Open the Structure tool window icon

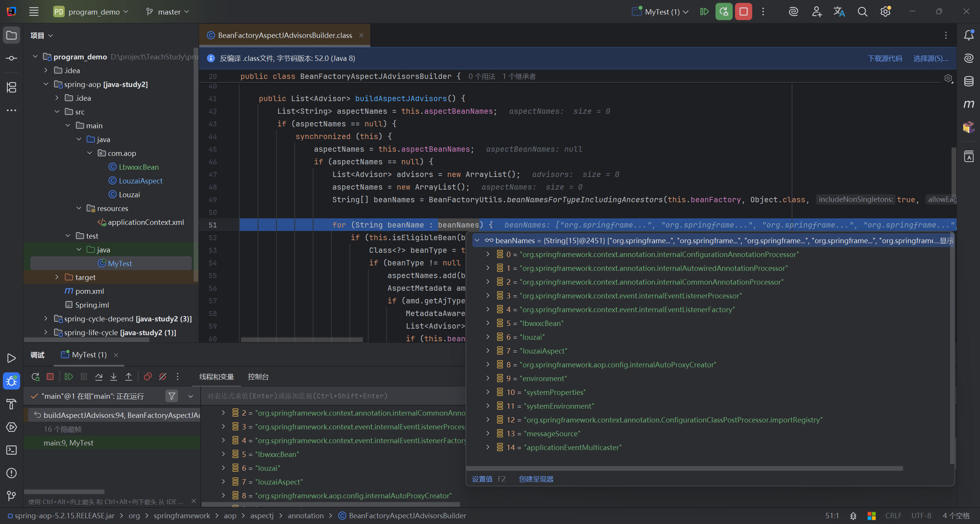[x=11, y=87]
